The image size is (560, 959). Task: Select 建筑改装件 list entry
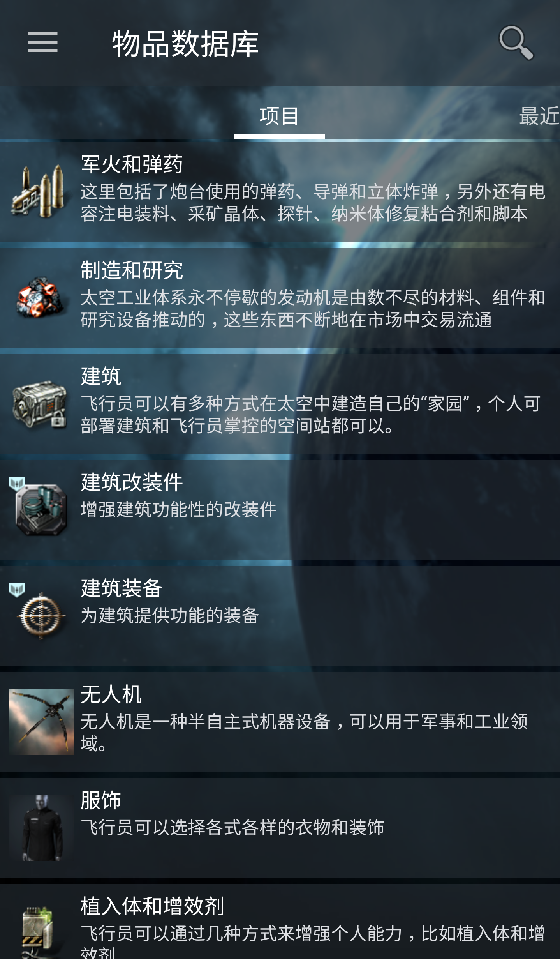click(x=280, y=510)
